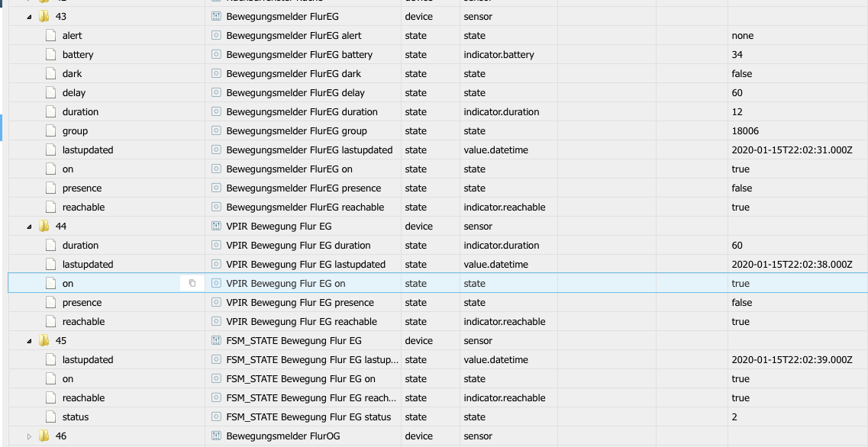Screen dimensions: 868x447
Task: Click the alert value 'none'
Action: [742, 35]
